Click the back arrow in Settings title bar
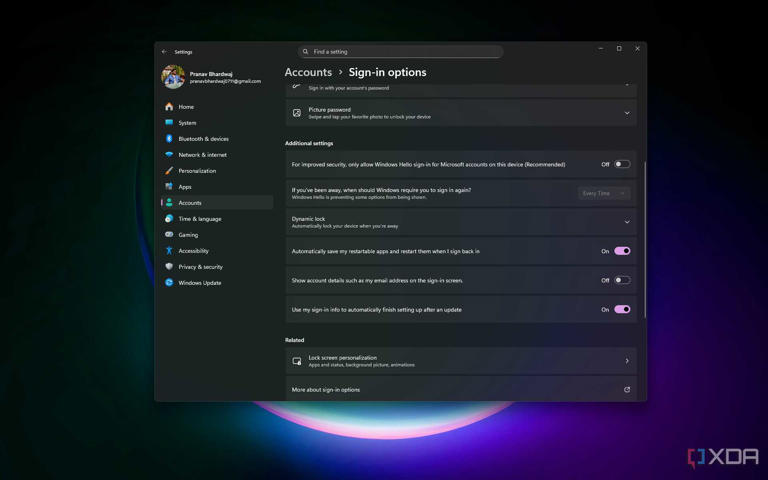The image size is (768, 480). (164, 51)
